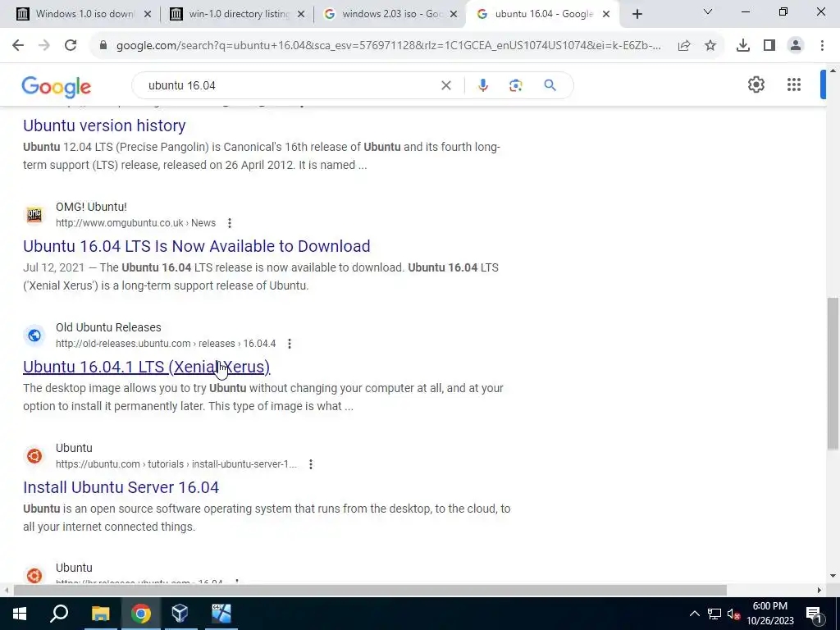840x630 pixels.
Task: Open the tab search dropdown arrow
Action: [x=708, y=11]
